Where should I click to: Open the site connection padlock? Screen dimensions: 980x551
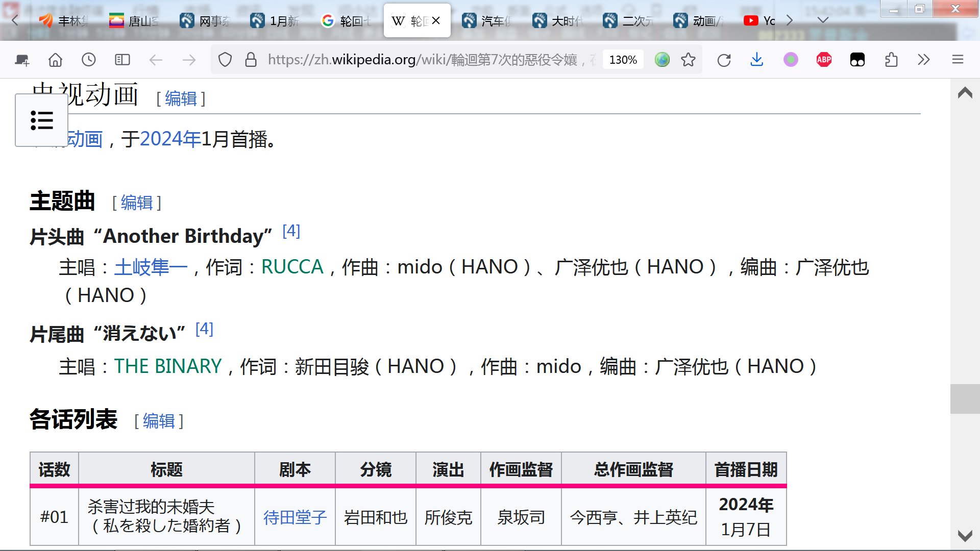(x=250, y=59)
